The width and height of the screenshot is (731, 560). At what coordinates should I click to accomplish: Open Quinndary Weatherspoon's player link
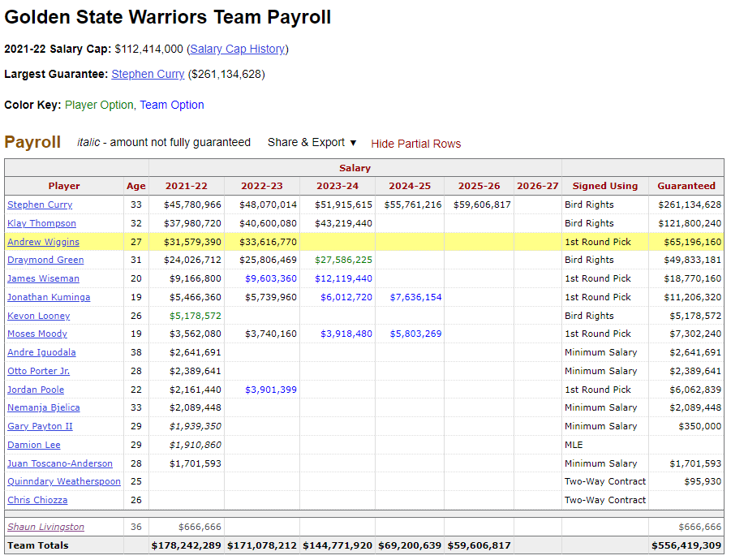[x=64, y=481]
